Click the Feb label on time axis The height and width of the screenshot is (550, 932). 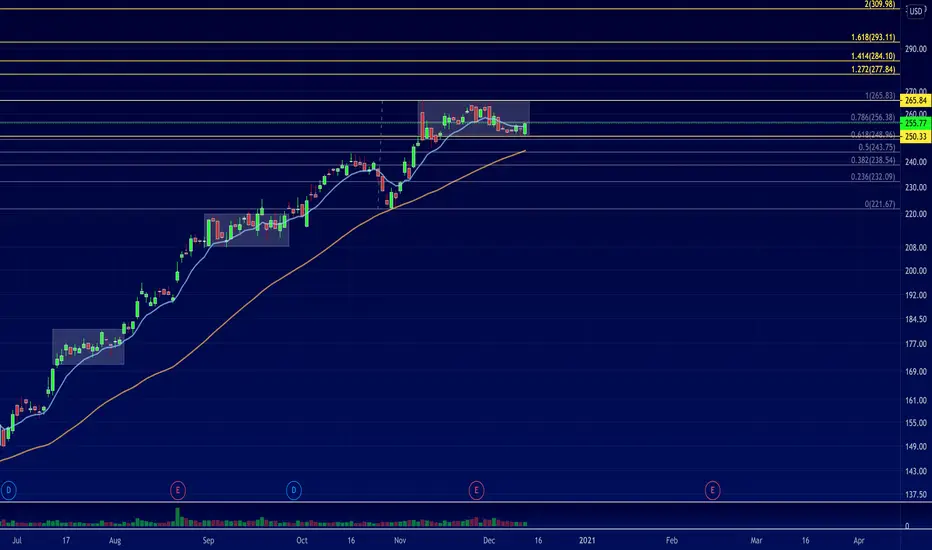[x=672, y=540]
